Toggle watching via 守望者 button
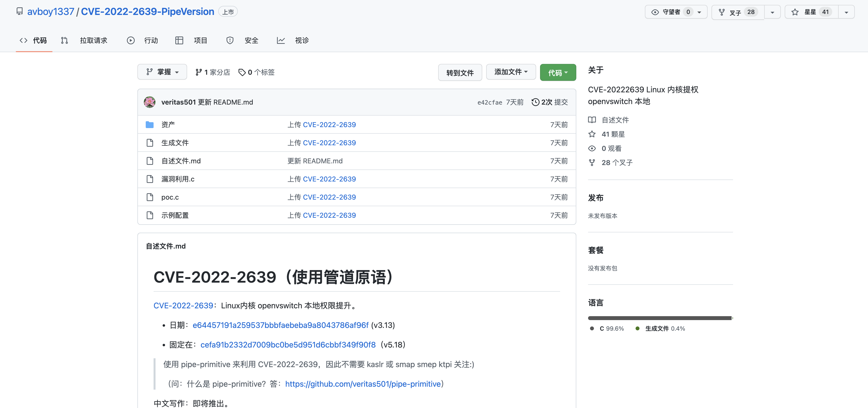 [x=672, y=12]
